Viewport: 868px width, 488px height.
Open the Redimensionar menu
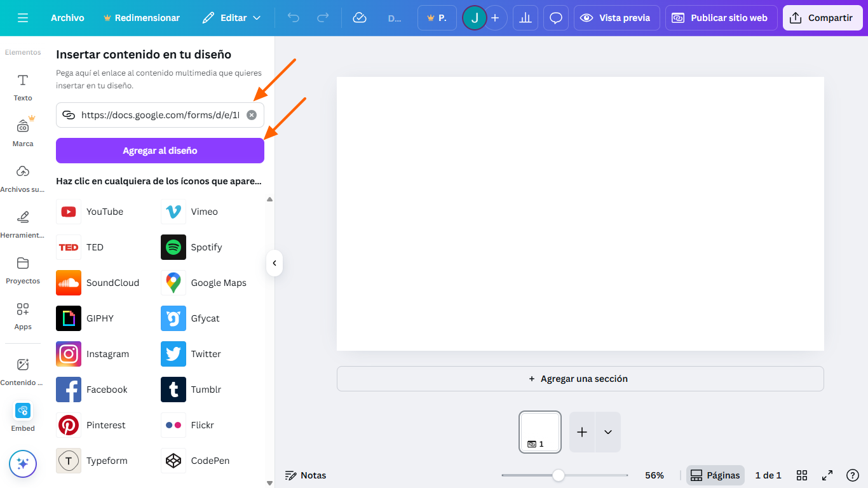click(142, 18)
